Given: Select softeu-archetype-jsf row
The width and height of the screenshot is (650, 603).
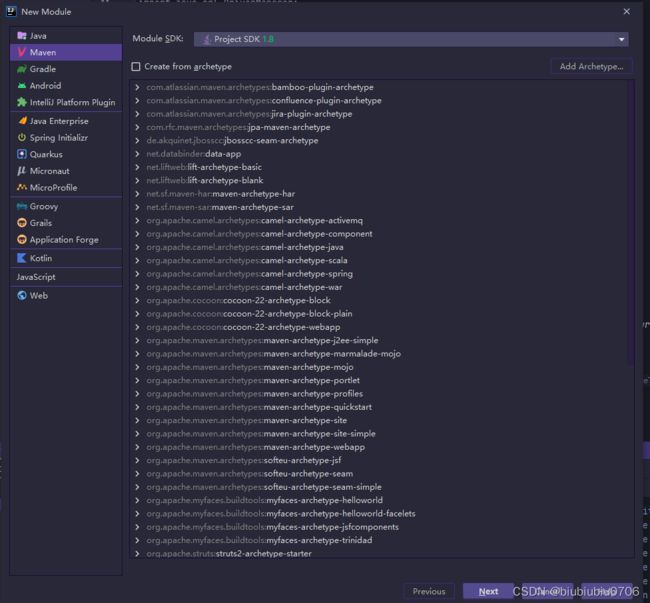Looking at the screenshot, I should tap(382, 460).
